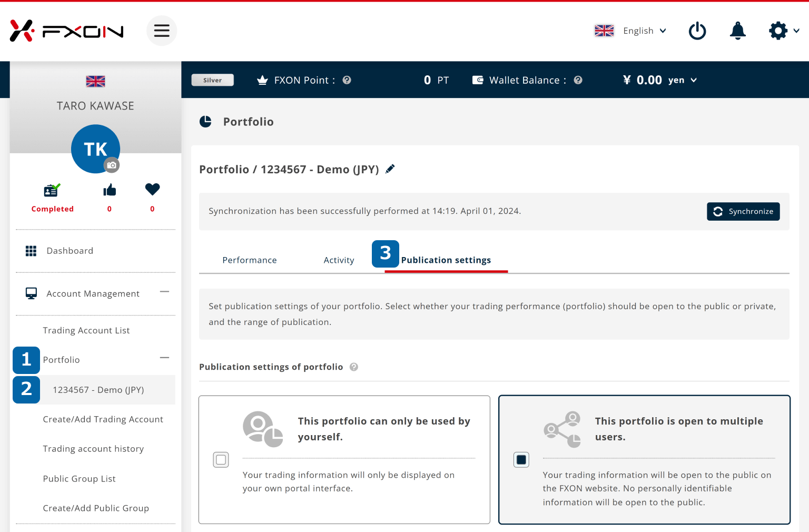Switch to the Activity tab

click(339, 260)
